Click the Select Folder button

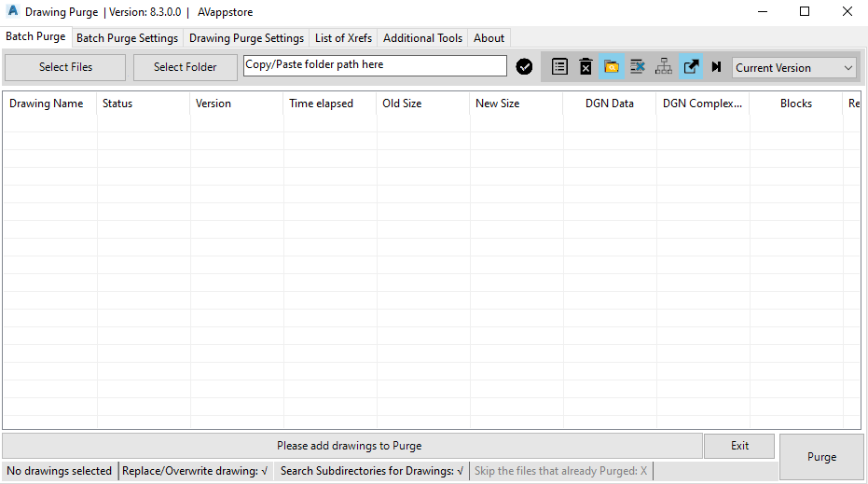point(185,67)
